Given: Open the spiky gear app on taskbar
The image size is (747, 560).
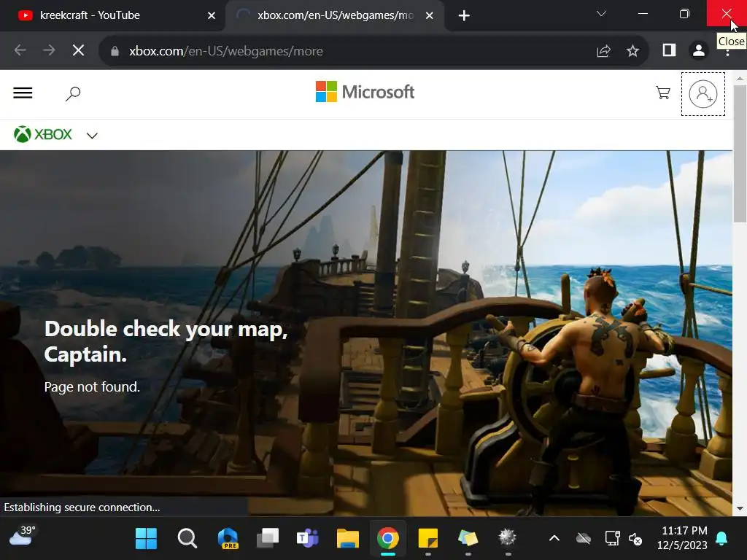Looking at the screenshot, I should 508,537.
